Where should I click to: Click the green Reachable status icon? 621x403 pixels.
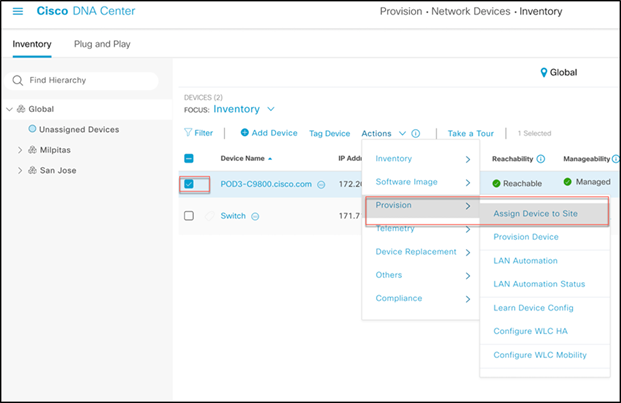[496, 183]
